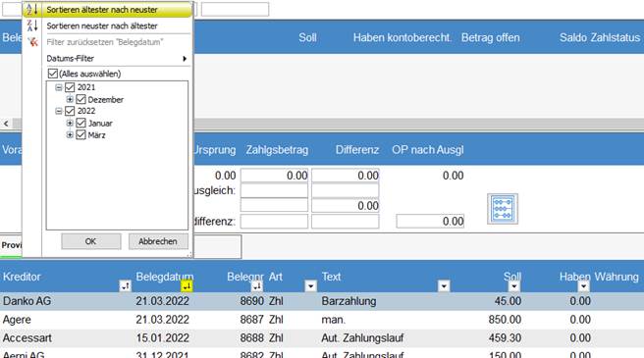Select the Accessart row
This screenshot has width=644, height=358.
[x=322, y=337]
